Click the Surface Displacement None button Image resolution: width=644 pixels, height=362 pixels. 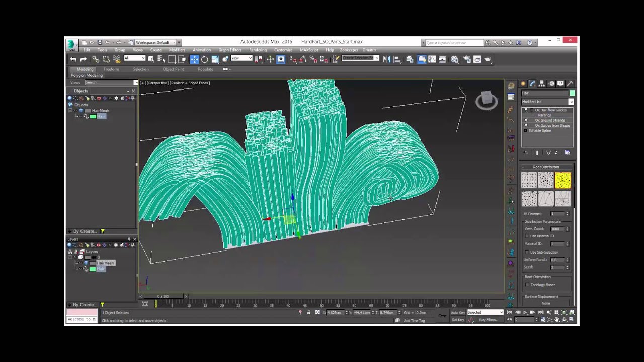pyautogui.click(x=546, y=303)
